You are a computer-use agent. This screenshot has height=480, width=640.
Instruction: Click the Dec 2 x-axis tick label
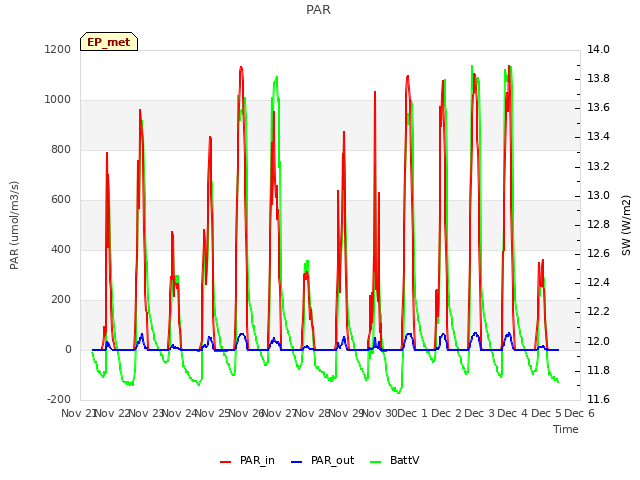[x=446, y=413]
